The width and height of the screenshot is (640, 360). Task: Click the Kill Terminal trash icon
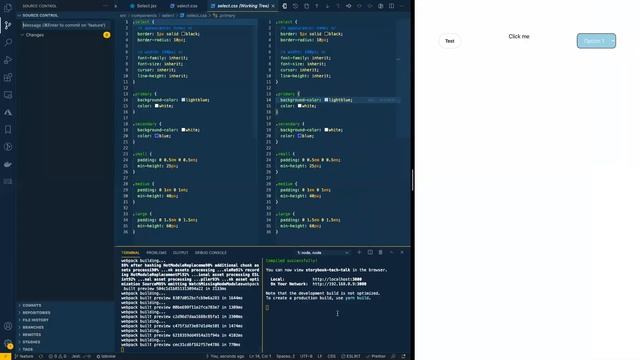pyautogui.click(x=380, y=253)
